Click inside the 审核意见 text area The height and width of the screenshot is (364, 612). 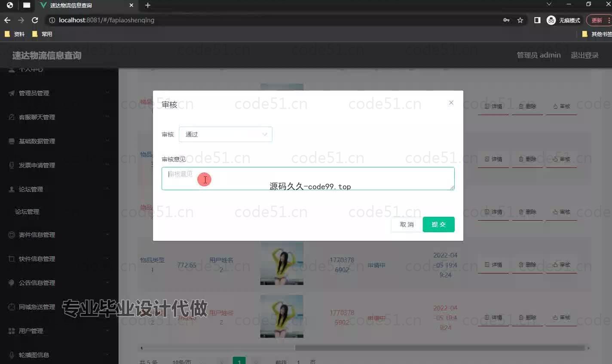308,179
